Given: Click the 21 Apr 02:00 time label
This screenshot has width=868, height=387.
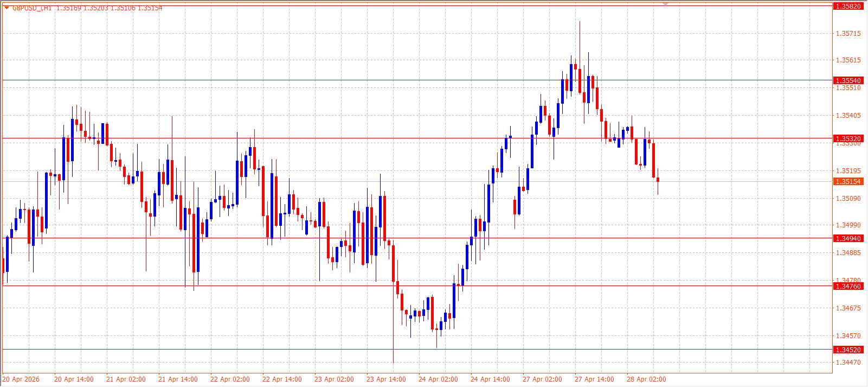Looking at the screenshot, I should pos(126,379).
